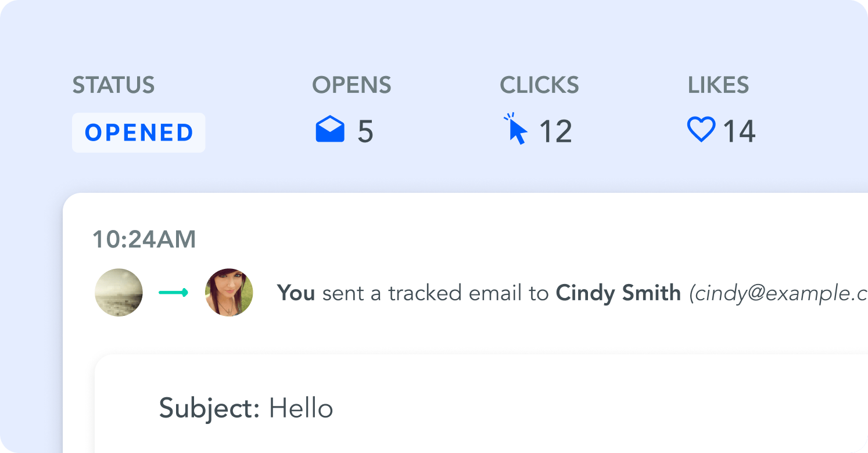868x453 pixels.
Task: Click the clicks count of 12
Action: tap(555, 131)
